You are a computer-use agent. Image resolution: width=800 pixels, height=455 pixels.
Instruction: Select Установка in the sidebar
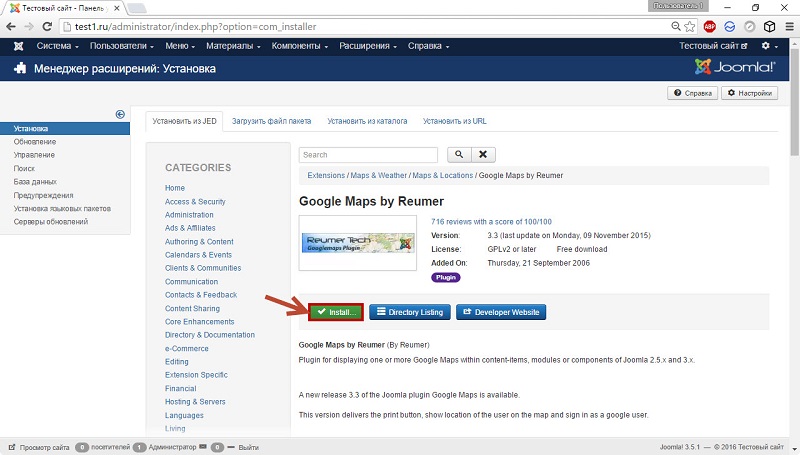pos(65,129)
